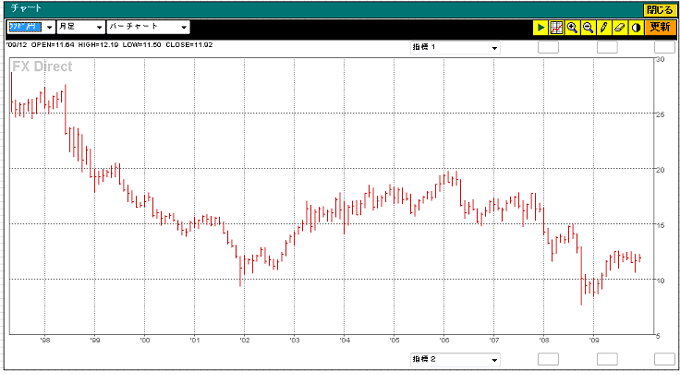The width and height of the screenshot is (680, 375).
Task: Zoom in with the plus magnifier
Action: [x=572, y=28]
